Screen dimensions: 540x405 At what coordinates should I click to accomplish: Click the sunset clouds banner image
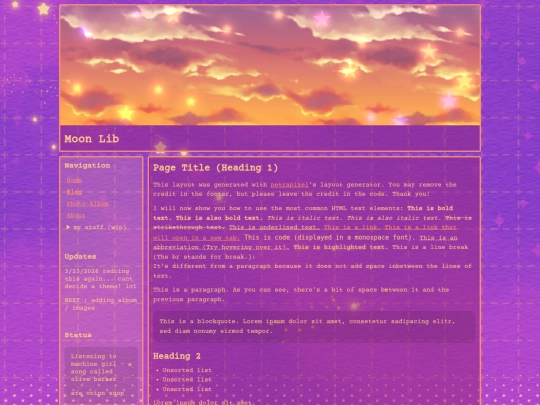[x=270, y=65]
